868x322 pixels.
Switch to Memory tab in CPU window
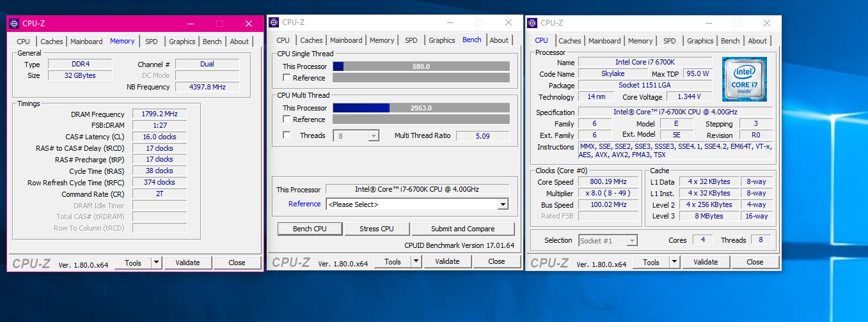(640, 41)
